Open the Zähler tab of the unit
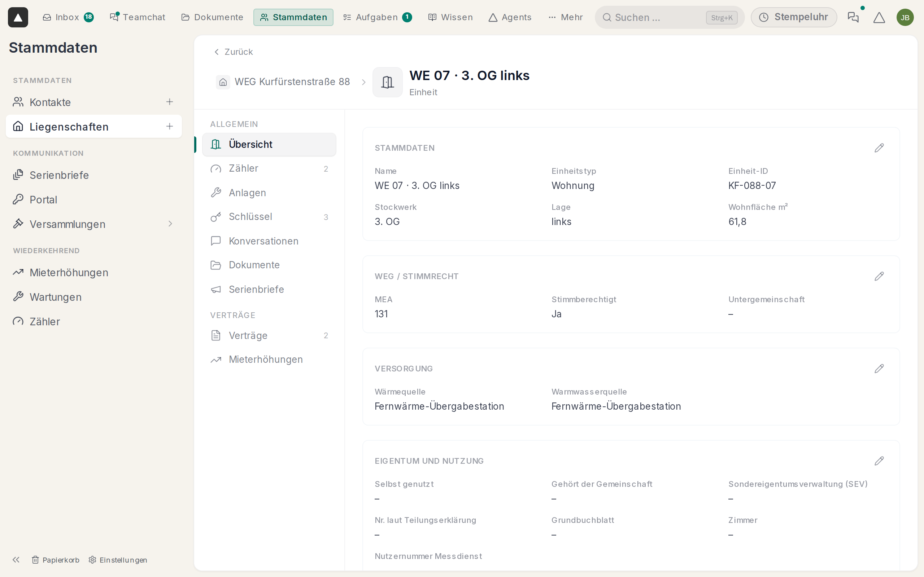This screenshot has height=577, width=924. (269, 168)
